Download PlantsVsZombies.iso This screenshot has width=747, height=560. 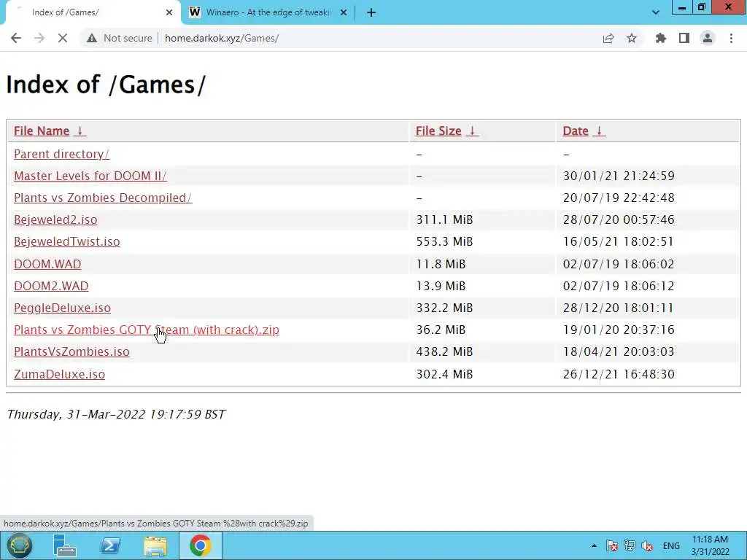71,351
